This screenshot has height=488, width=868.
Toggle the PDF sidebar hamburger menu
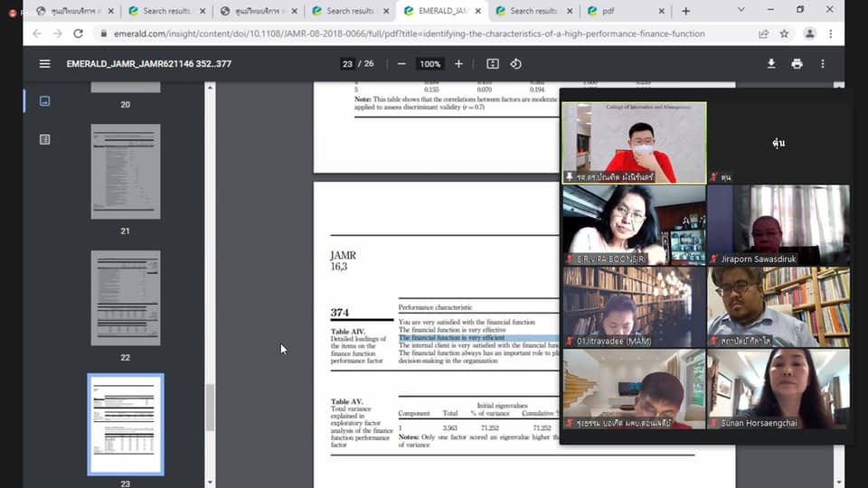44,64
